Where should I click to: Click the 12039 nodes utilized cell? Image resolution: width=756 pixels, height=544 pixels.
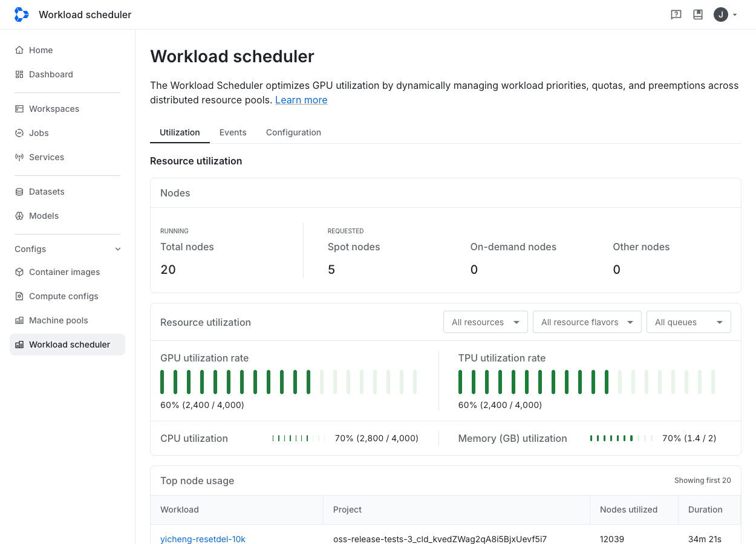pos(612,539)
